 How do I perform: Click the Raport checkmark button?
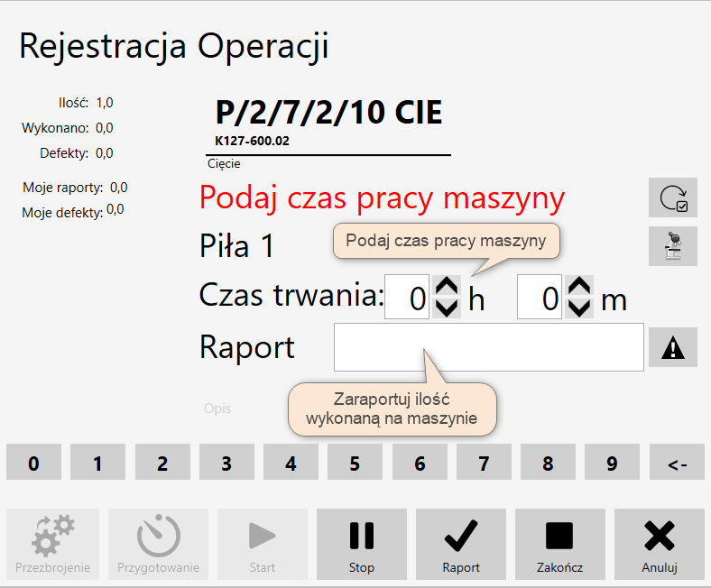tap(461, 544)
